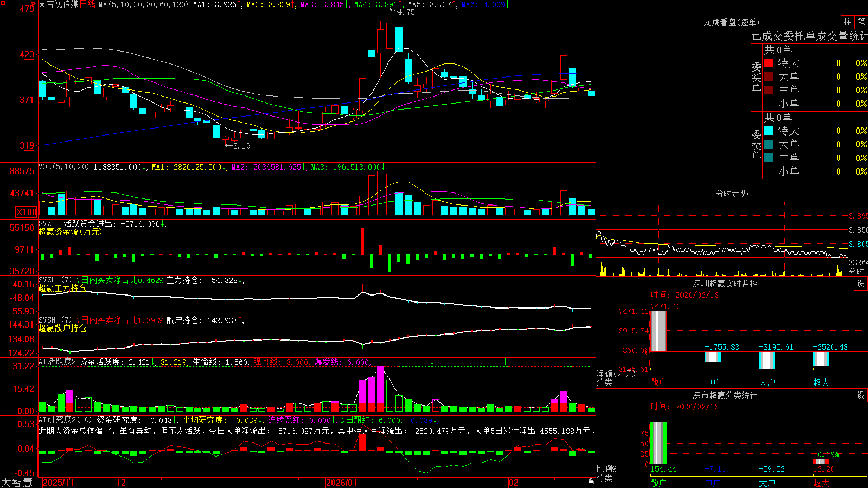Viewport: 868px width, 488px height.
Task: Click the VOL(5,10,20) indicator label
Action: [x=64, y=167]
